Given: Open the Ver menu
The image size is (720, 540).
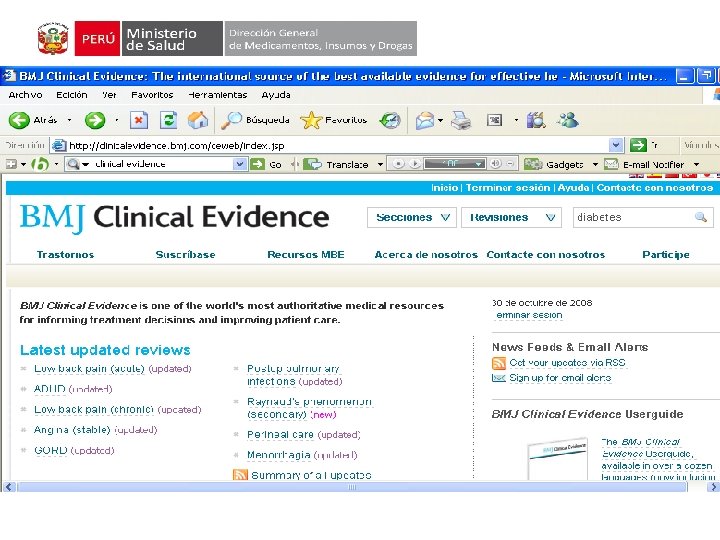Looking at the screenshot, I should (109, 95).
